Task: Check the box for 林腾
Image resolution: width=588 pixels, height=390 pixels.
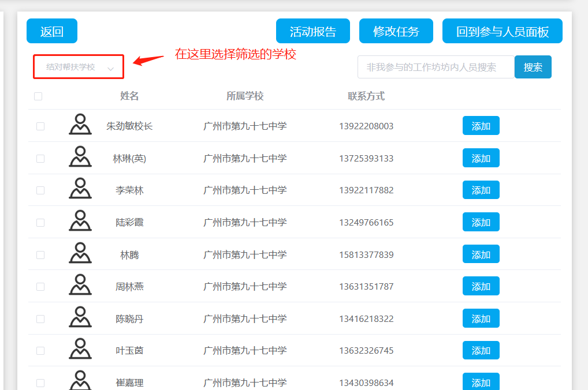Action: point(40,255)
